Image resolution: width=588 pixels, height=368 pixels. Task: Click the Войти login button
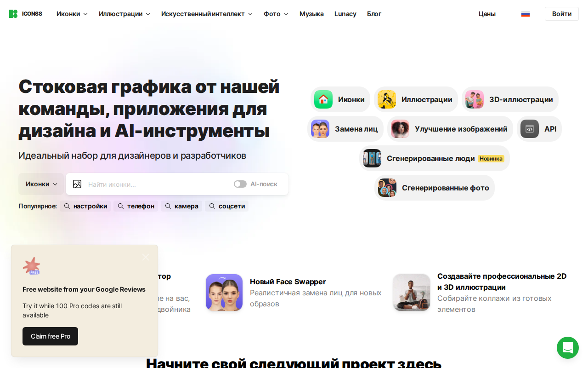tap(562, 14)
